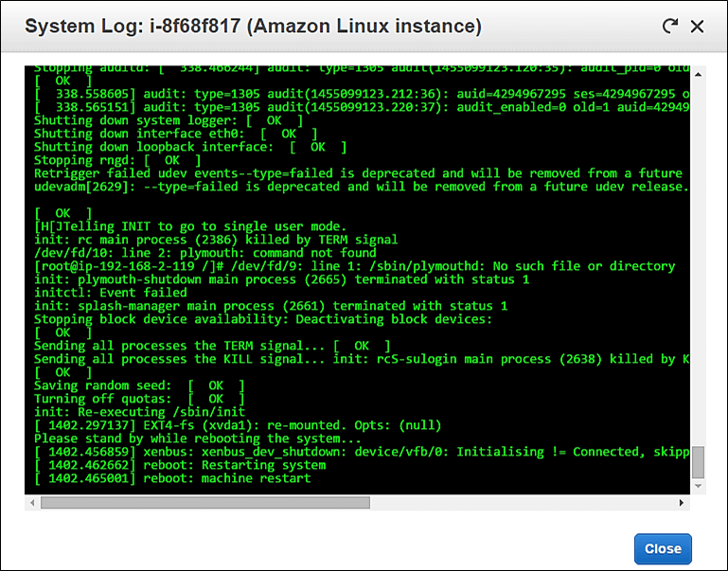Viewport: 728px width, 571px height.
Task: Click the vertical scrollbar thumb
Action: 699,462
